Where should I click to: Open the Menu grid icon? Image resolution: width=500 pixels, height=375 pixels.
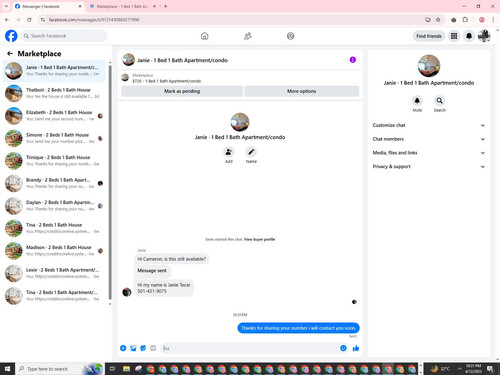coord(454,36)
